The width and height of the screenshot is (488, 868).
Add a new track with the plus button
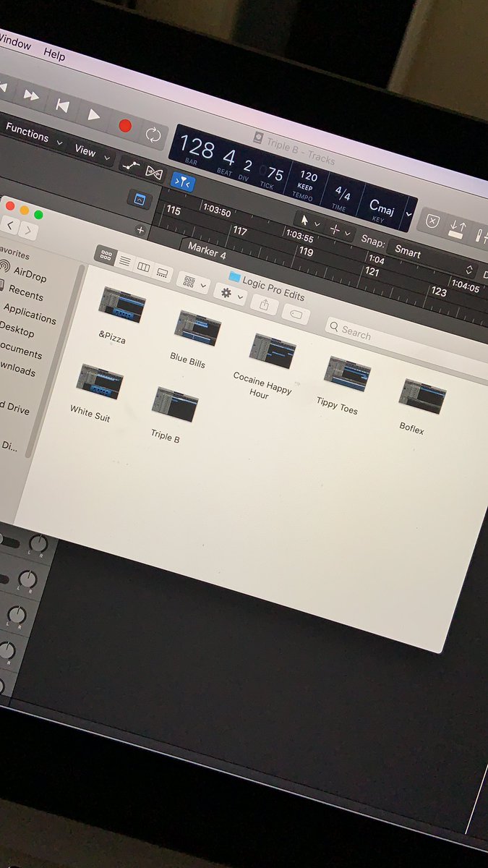point(140,231)
